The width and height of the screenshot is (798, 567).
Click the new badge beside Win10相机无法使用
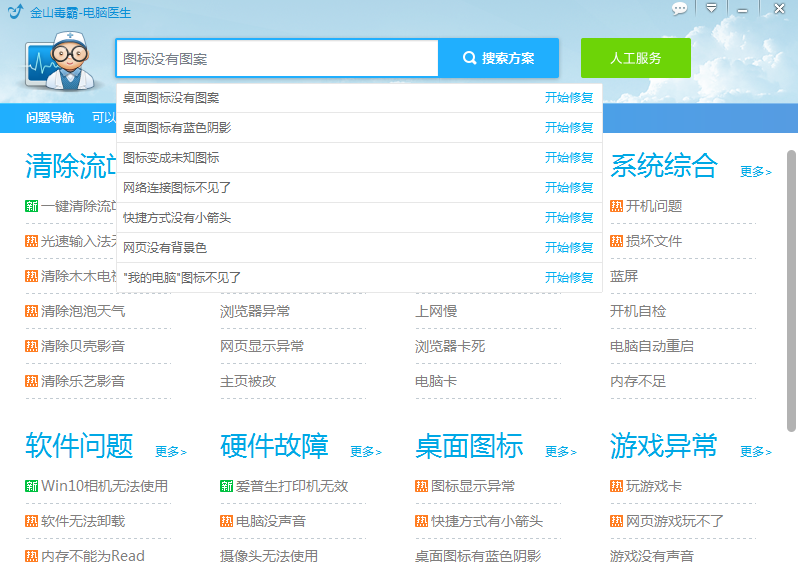(x=32, y=486)
